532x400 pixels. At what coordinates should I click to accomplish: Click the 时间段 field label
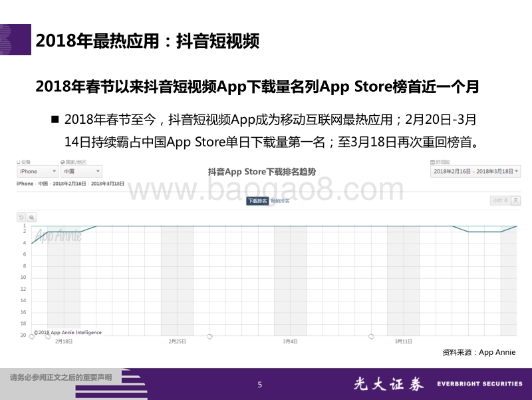[x=443, y=162]
